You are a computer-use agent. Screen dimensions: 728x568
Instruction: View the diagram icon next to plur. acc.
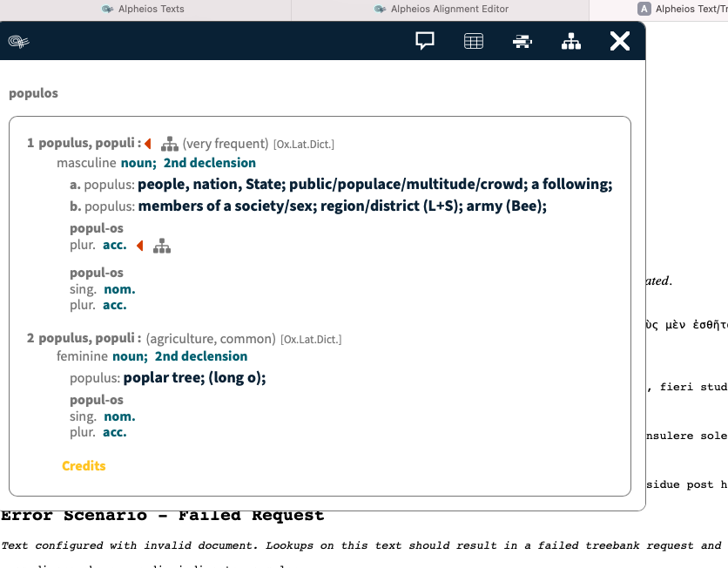pyautogui.click(x=162, y=245)
